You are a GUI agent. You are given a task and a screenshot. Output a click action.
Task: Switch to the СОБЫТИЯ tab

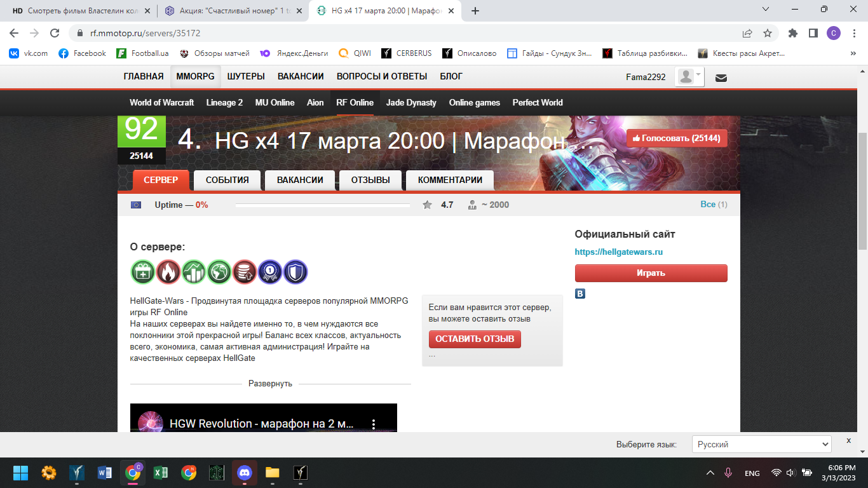click(227, 180)
